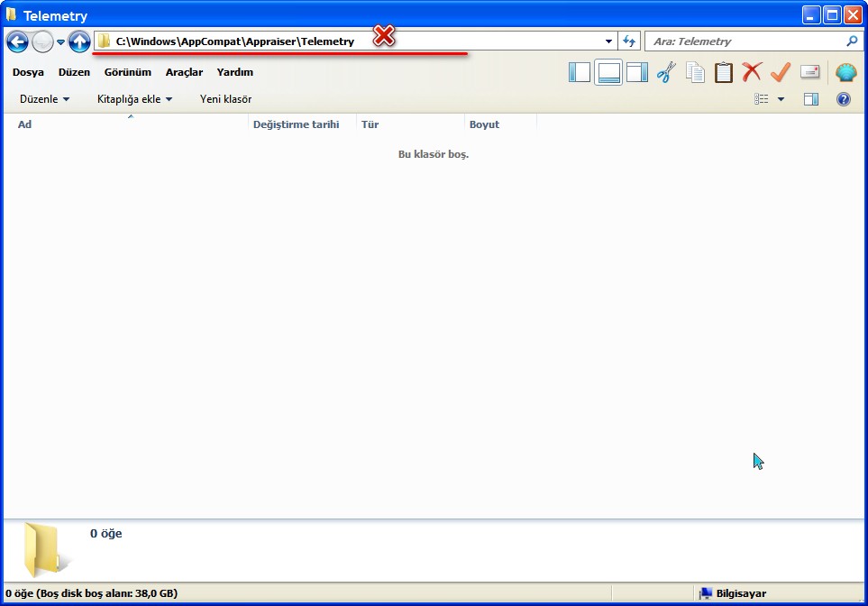Click the red X Delete icon
This screenshot has height=606, width=868.
(x=753, y=72)
